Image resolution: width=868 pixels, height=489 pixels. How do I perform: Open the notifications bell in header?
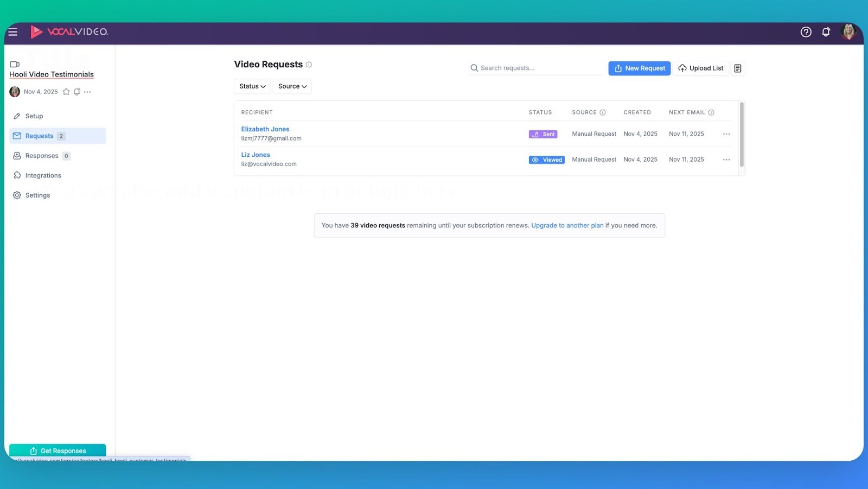pyautogui.click(x=826, y=32)
